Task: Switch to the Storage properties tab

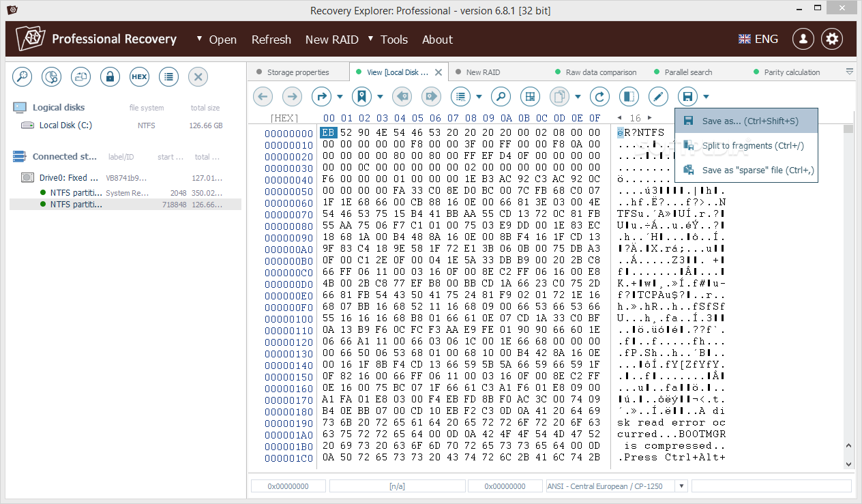Action: (298, 72)
